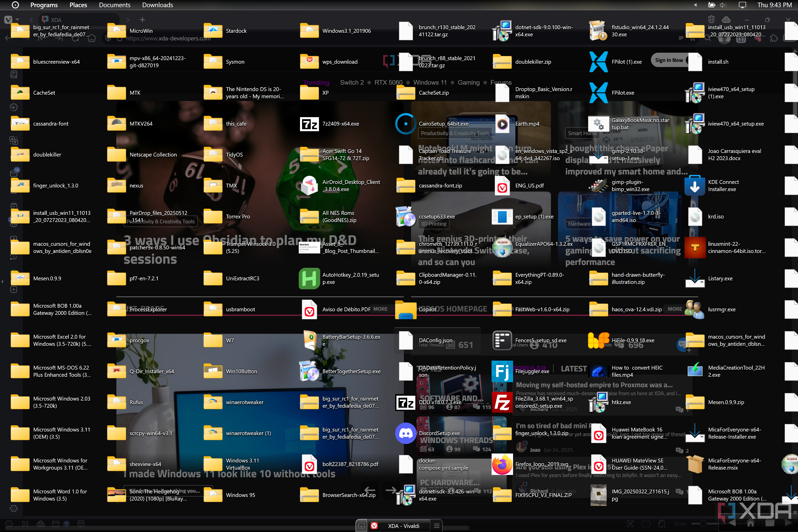Open the taskbar window list menu
This screenshot has height=532, width=798.
[437, 526]
